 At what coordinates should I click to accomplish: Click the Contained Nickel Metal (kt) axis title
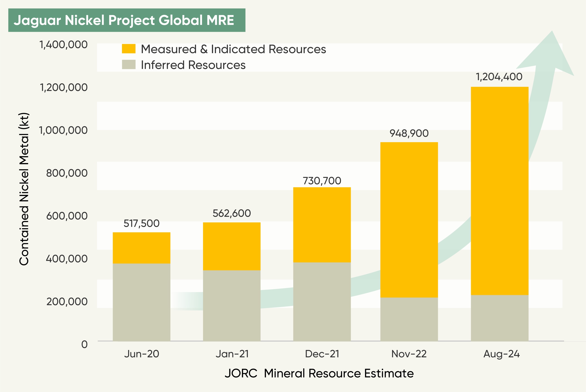pyautogui.click(x=24, y=189)
